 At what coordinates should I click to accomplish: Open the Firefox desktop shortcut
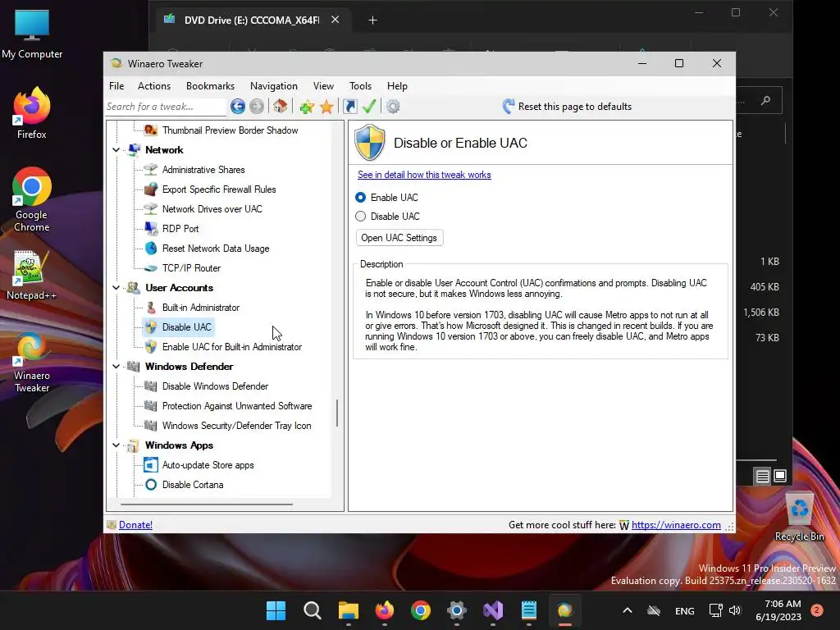tap(32, 113)
